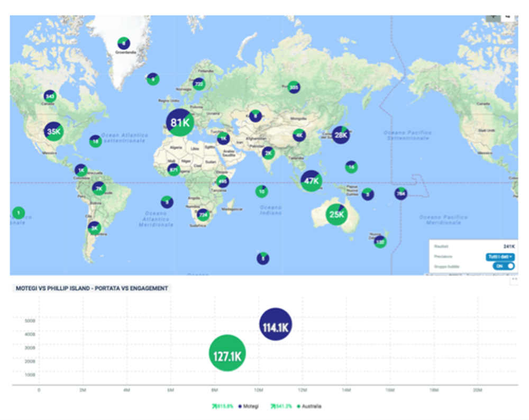Click the 10 bubble in Indian Ocean
529x420 pixels.
pyautogui.click(x=262, y=191)
